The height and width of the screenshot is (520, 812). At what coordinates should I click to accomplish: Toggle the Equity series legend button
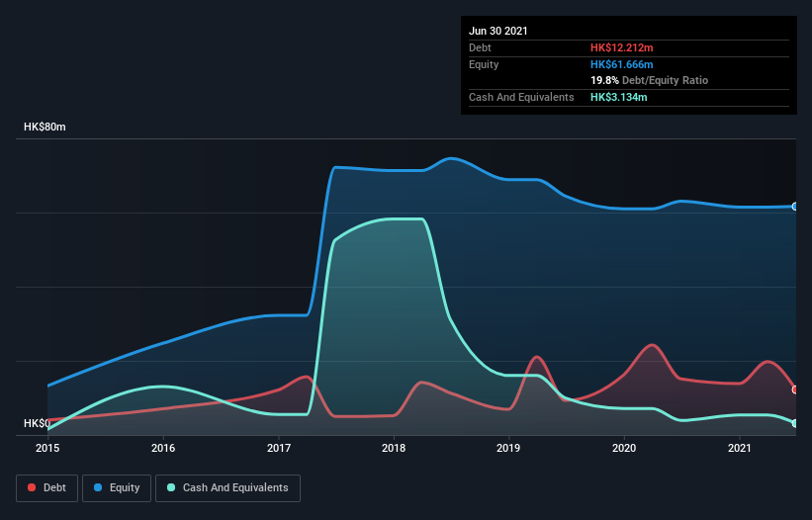(117, 488)
